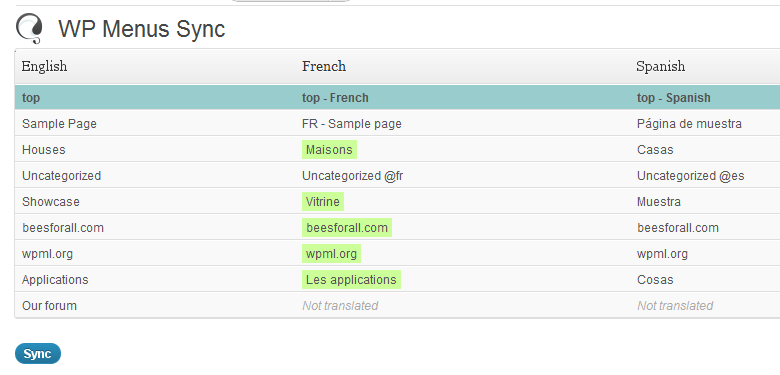The width and height of the screenshot is (780, 375).
Task: Select the top - Spanish menu row
Action: (674, 98)
